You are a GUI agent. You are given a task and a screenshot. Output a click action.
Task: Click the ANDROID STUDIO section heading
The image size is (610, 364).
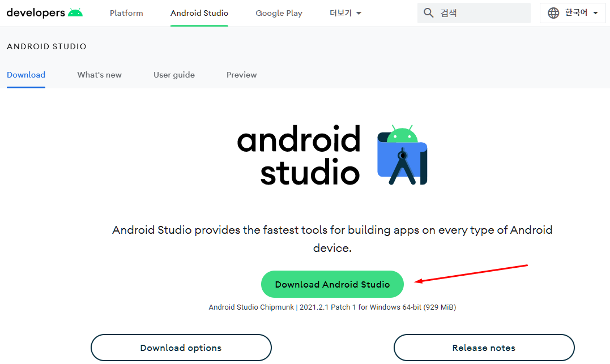[46, 46]
